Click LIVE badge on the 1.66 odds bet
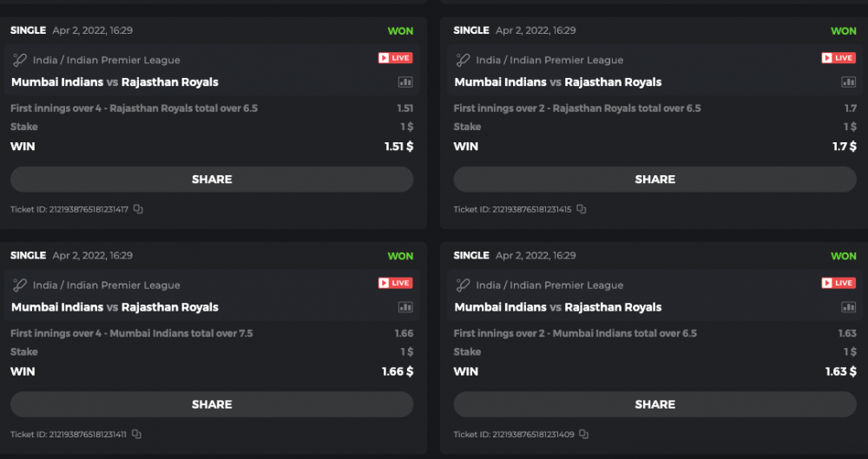Image resolution: width=868 pixels, height=459 pixels. point(395,283)
